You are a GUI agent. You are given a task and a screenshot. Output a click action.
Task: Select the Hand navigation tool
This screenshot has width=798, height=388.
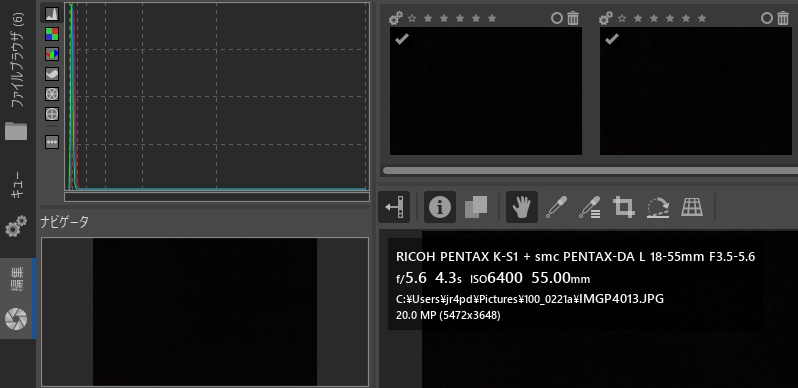click(x=522, y=207)
